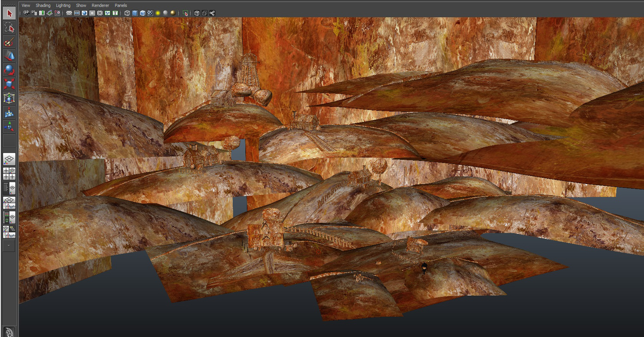The width and height of the screenshot is (644, 337).
Task: Enable textured display checker-sphere icon
Action: (150, 13)
